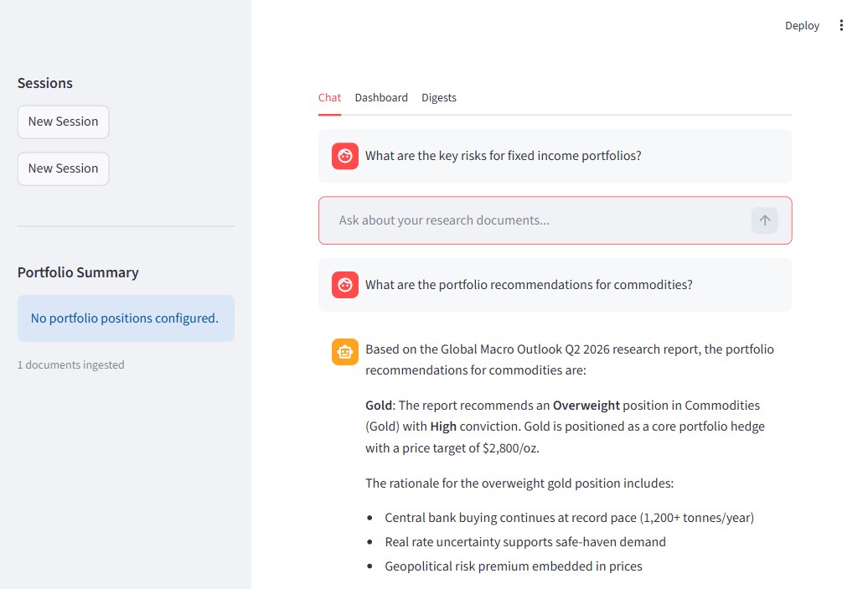Click the 'Central bank buying continues' bullet
Viewport: 868px width, 589px height.
[x=569, y=518]
